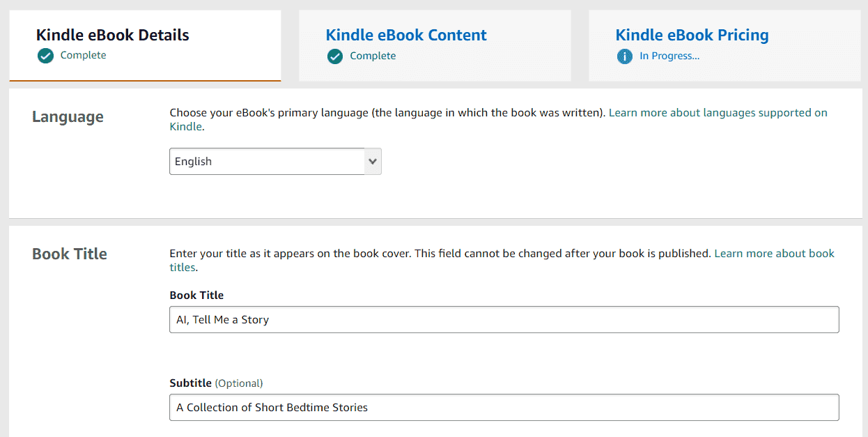The image size is (868, 437).
Task: Click the 'In Progress...' status text
Action: coord(669,56)
